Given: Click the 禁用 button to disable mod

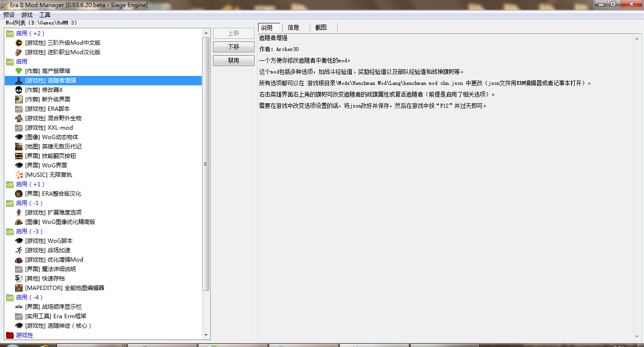Looking at the screenshot, I should tap(233, 61).
